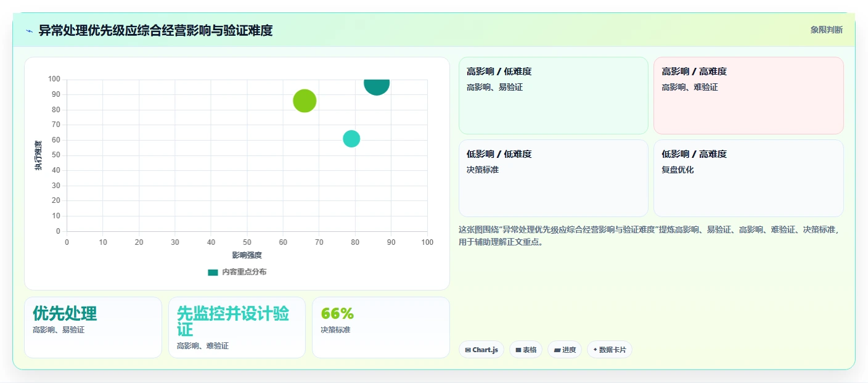Click the 表格 tag chip
This screenshot has height=383, width=868.
pyautogui.click(x=525, y=350)
